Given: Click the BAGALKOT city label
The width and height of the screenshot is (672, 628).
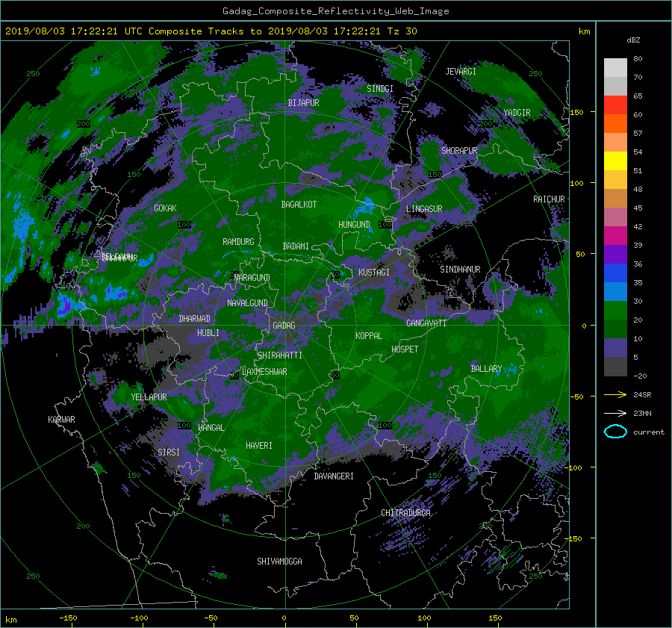Looking at the screenshot, I should pyautogui.click(x=299, y=205).
